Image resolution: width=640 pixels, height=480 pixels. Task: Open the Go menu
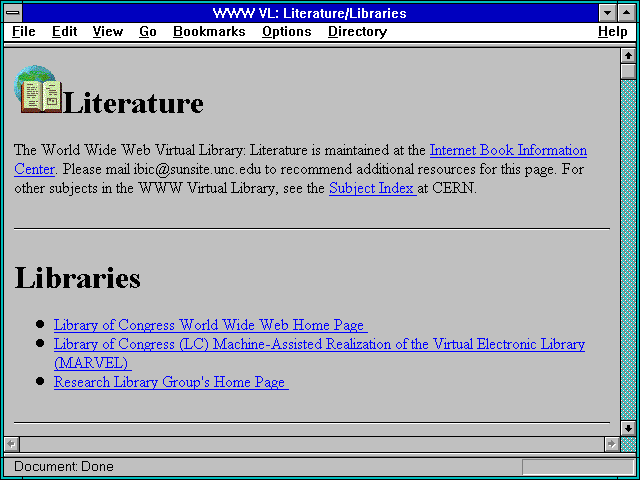coord(147,31)
